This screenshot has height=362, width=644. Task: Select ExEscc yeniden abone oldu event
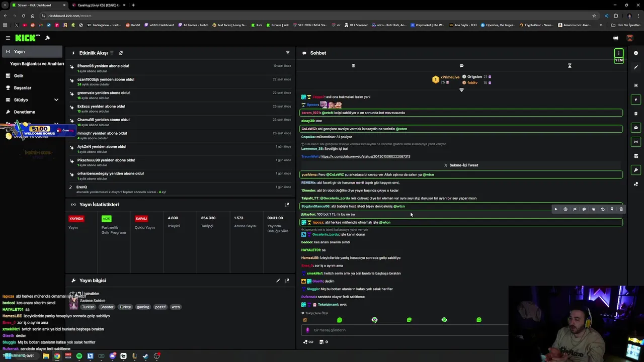[x=181, y=109]
